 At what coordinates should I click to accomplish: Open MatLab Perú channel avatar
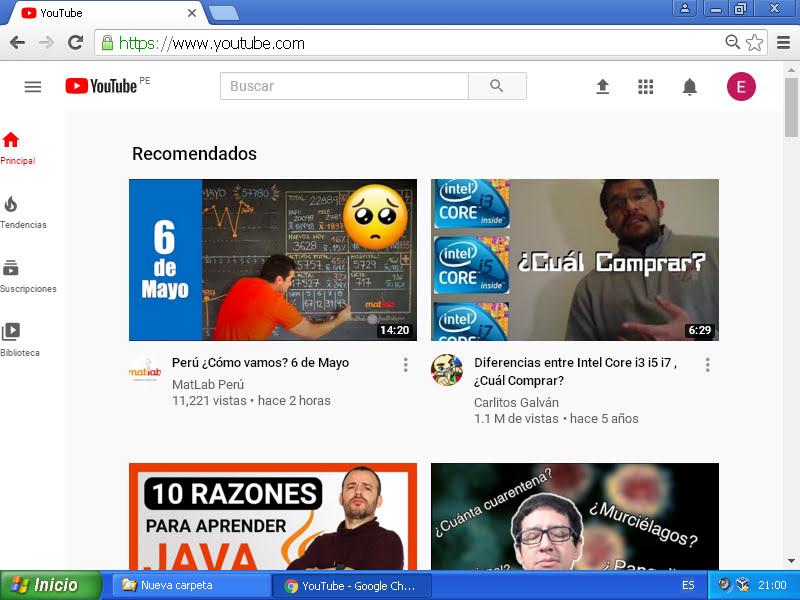[145, 372]
